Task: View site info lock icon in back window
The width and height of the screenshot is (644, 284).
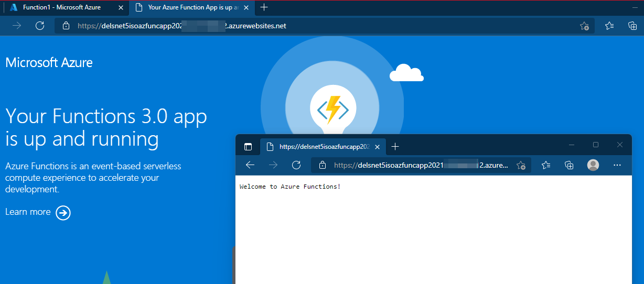Action: click(66, 26)
